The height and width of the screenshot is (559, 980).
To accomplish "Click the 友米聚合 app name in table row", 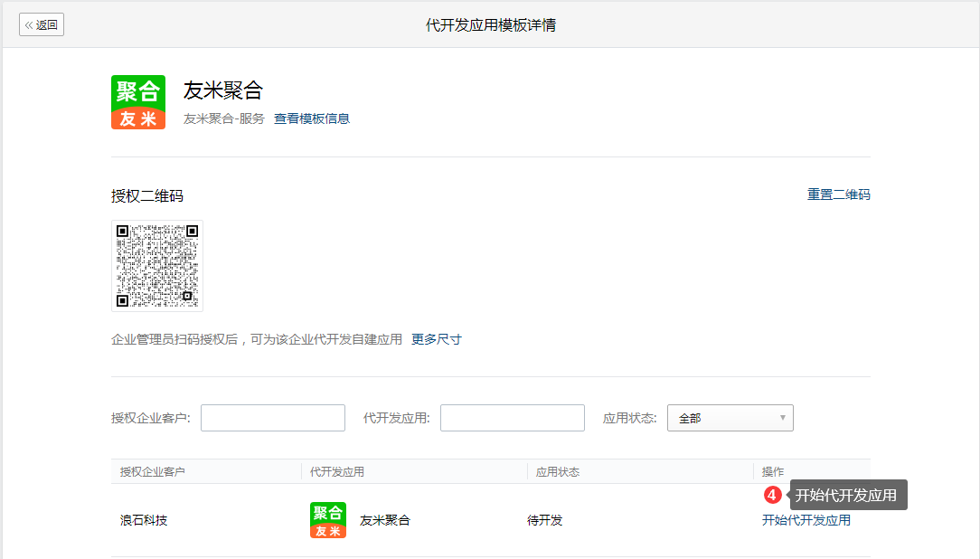I will (385, 520).
